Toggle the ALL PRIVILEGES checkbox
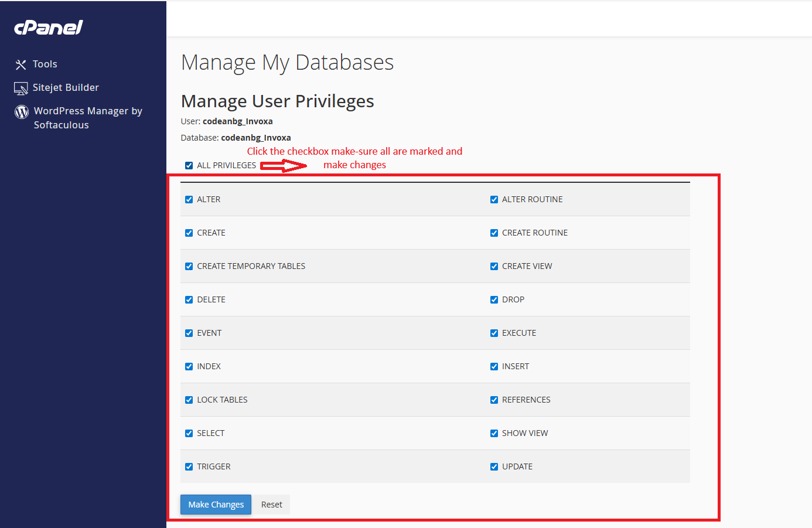Viewport: 812px width, 528px height. tap(189, 166)
